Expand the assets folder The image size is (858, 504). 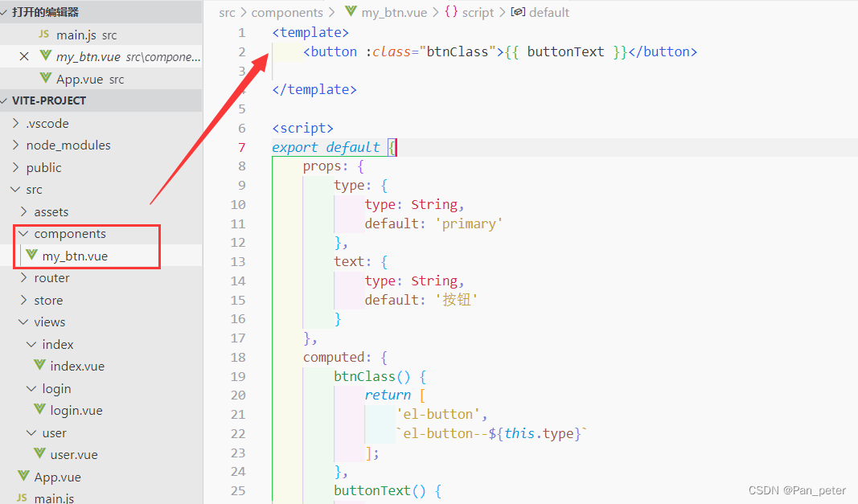23,211
